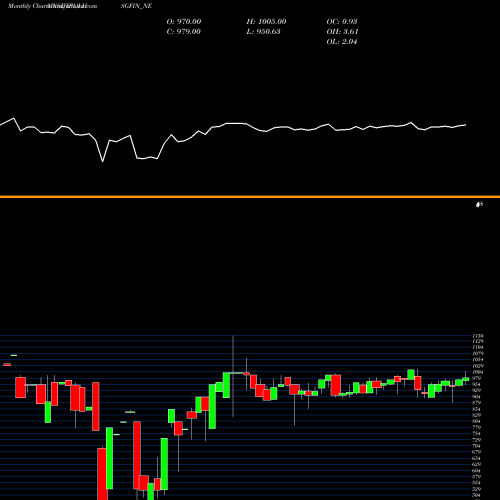The height and width of the screenshot is (500, 500).
Task: Click the SGFIN_NE symbol label
Action: (x=136, y=6)
